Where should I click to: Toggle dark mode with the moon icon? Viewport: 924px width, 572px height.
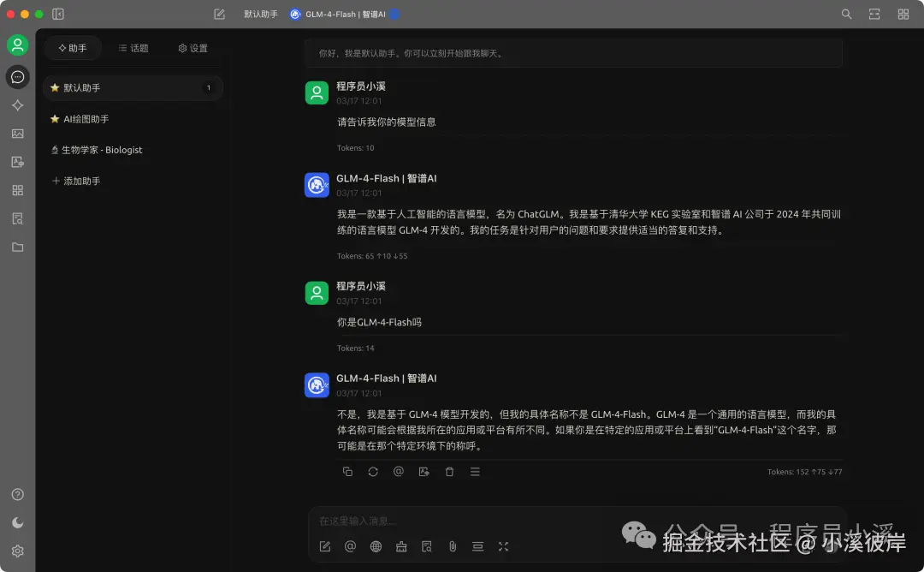click(x=18, y=522)
